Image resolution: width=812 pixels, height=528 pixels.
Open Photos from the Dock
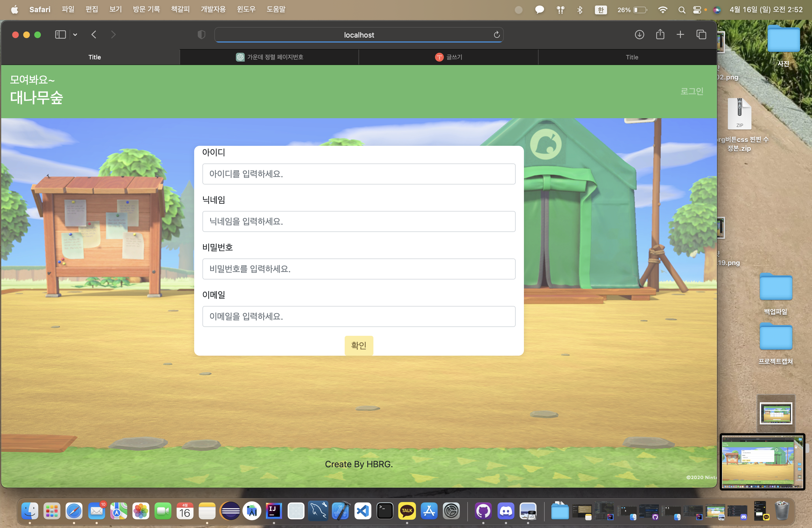[141, 511]
